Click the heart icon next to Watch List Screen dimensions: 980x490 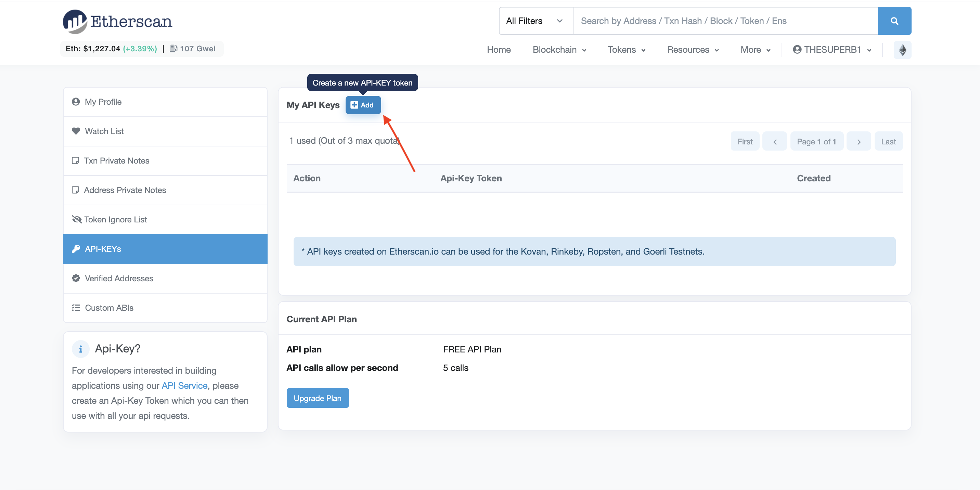pos(76,131)
